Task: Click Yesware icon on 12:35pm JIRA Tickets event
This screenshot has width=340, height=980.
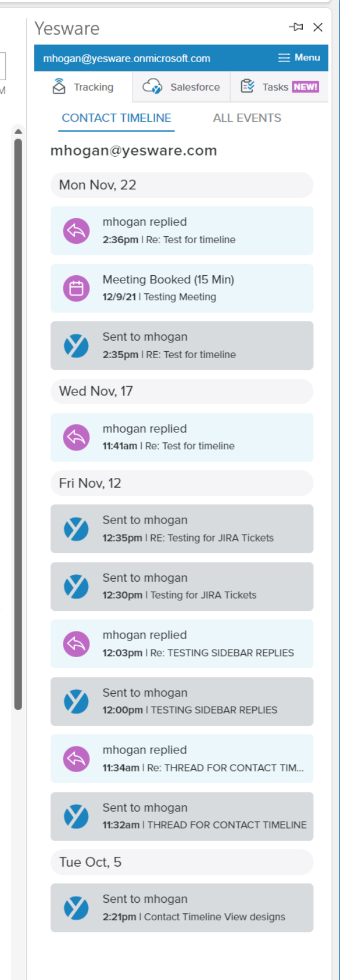Action: [x=76, y=529]
